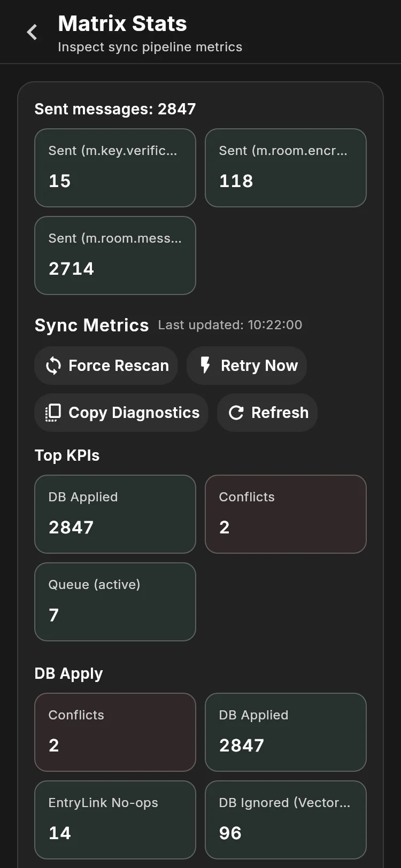Viewport: 401px width, 868px height.
Task: Click the Last updated 10:22:00 timestamp
Action: point(230,325)
